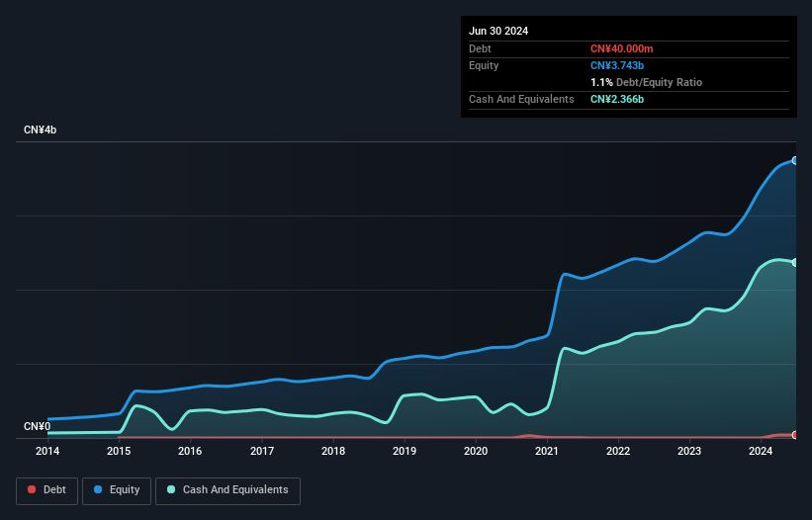Select the Cash endpoint marker on chart
Screen dimensions: 812x520
(795, 263)
